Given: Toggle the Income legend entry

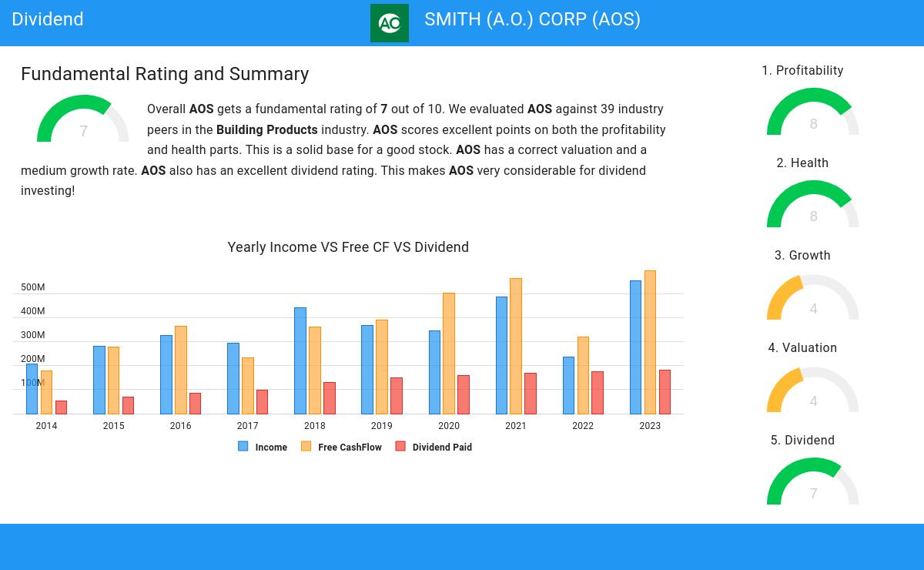Looking at the screenshot, I should (263, 447).
